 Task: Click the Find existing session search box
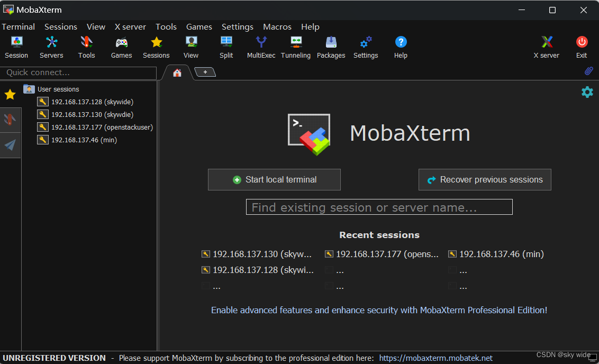click(379, 207)
